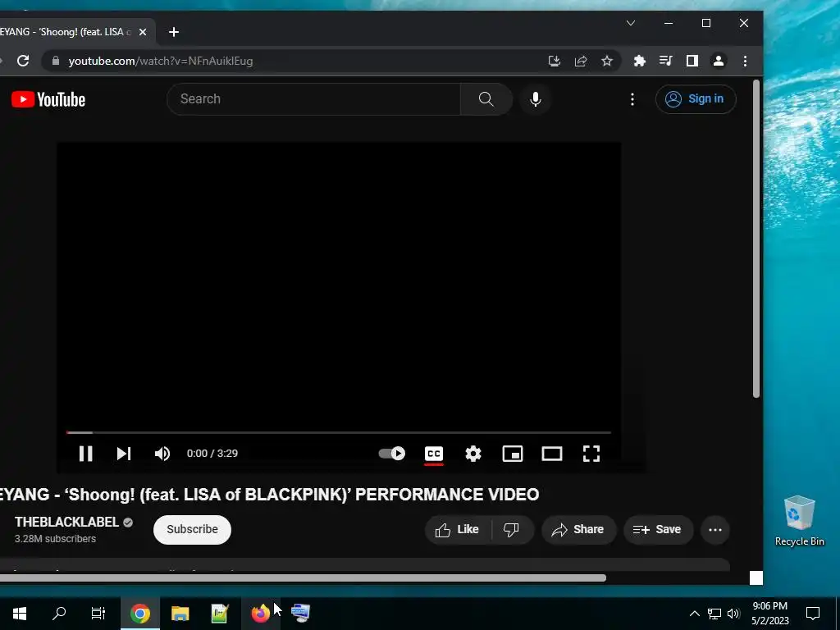
Task: Reload the page in Chrome
Action: [x=23, y=61]
